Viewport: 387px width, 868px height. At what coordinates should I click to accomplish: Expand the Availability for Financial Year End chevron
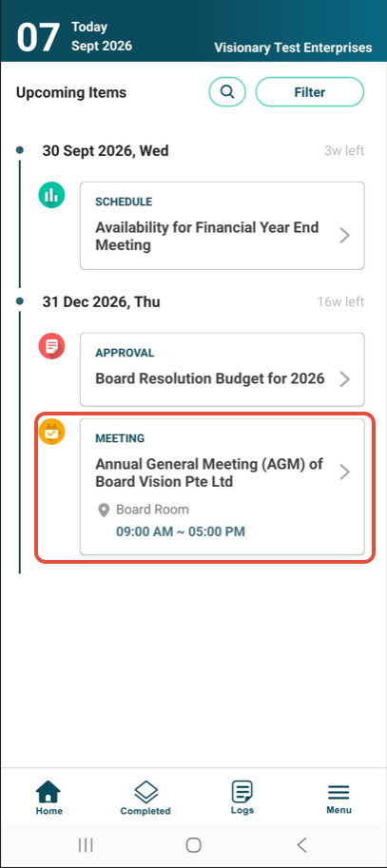(x=345, y=236)
